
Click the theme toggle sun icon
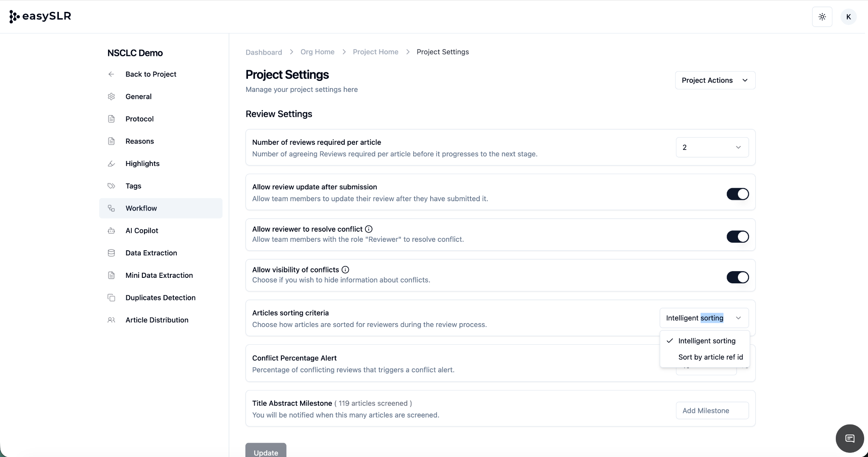(x=822, y=17)
